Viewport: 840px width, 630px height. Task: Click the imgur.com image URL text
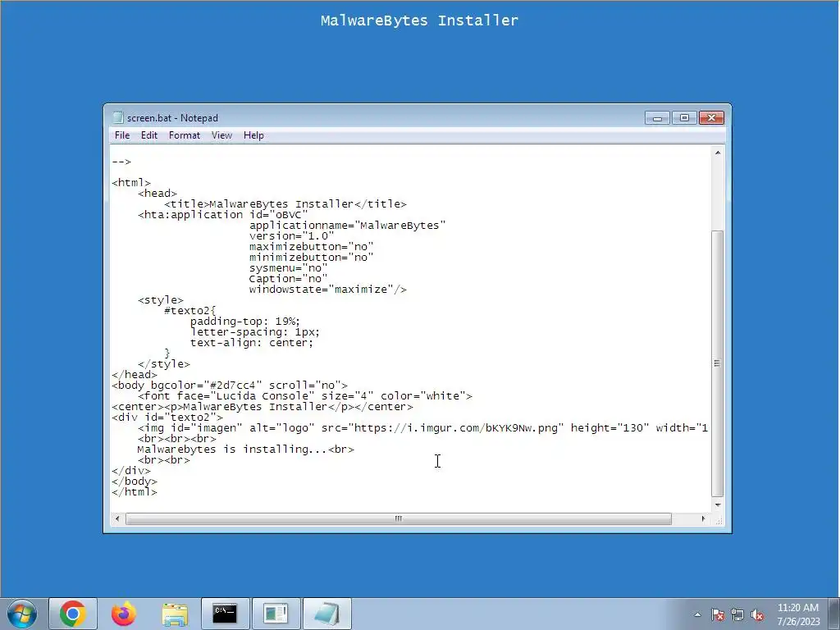[x=456, y=428]
